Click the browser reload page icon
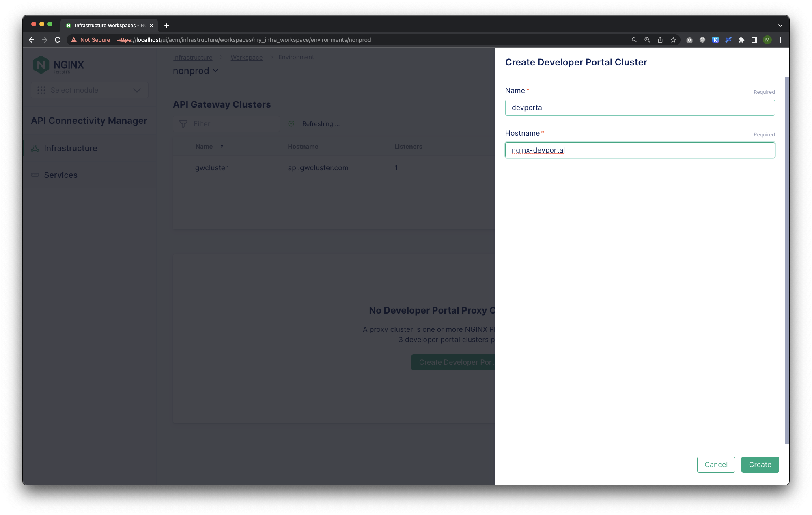Viewport: 812px width, 515px height. (58, 40)
